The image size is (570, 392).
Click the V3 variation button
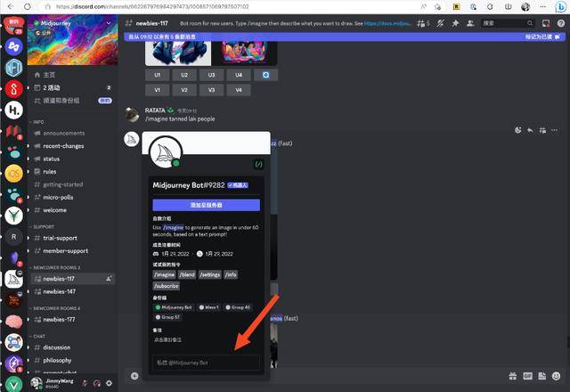tap(212, 90)
